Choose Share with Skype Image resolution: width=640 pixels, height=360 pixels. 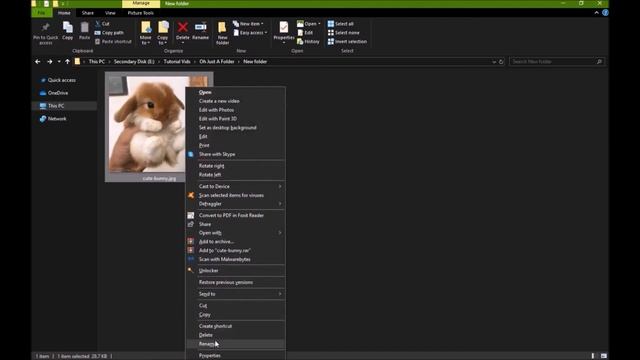coord(236,154)
